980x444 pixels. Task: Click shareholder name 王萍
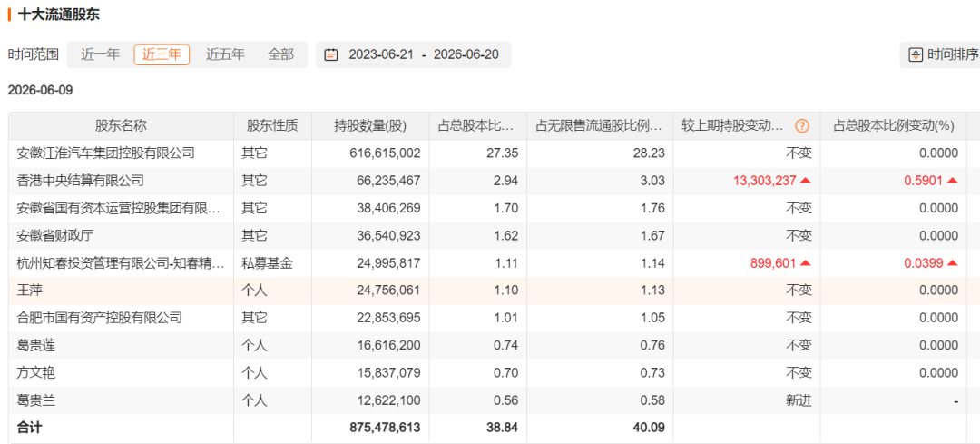click(x=29, y=291)
